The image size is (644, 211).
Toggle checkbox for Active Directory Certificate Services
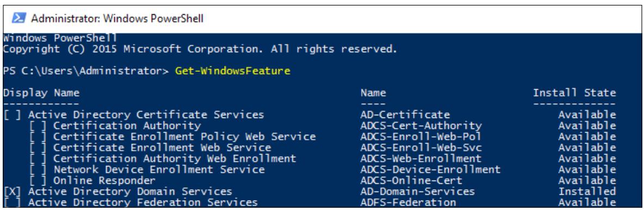(x=12, y=115)
